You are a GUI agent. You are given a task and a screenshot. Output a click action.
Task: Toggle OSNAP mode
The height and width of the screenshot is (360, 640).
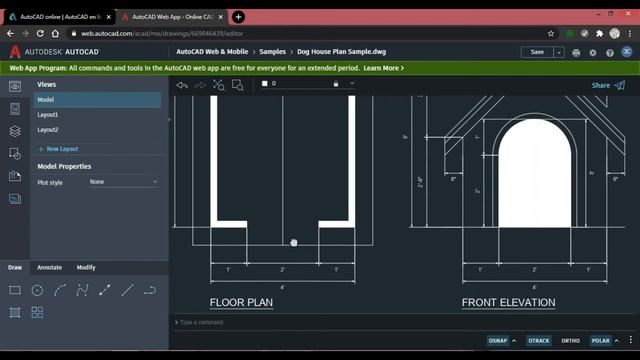pyautogui.click(x=498, y=340)
